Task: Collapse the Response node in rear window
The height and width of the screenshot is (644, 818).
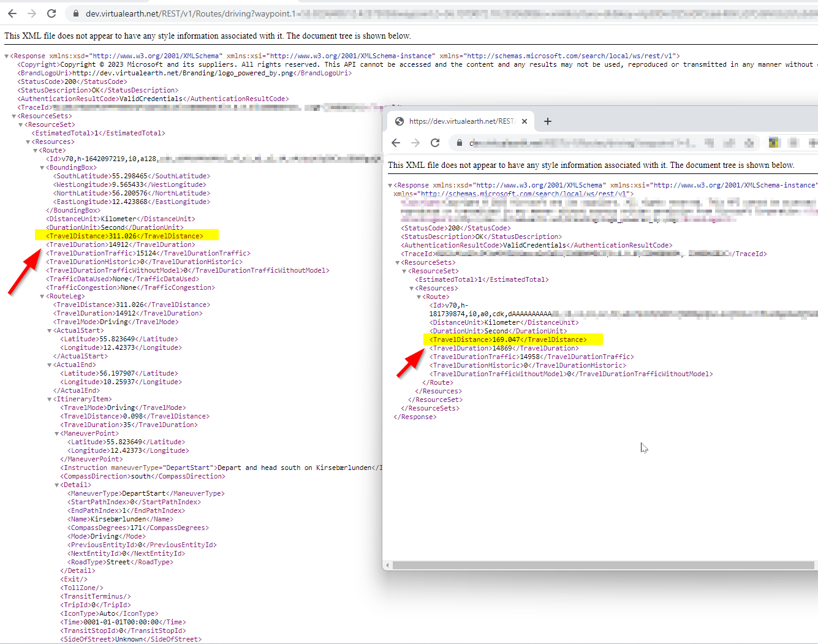Action: (x=7, y=56)
